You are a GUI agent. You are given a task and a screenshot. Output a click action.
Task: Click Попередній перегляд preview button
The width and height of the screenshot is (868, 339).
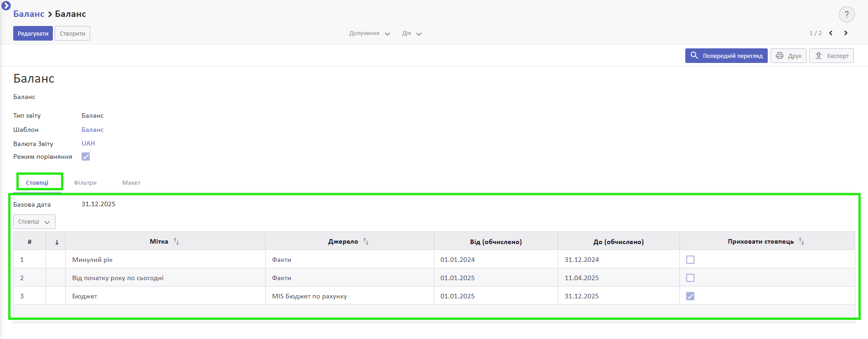click(726, 56)
